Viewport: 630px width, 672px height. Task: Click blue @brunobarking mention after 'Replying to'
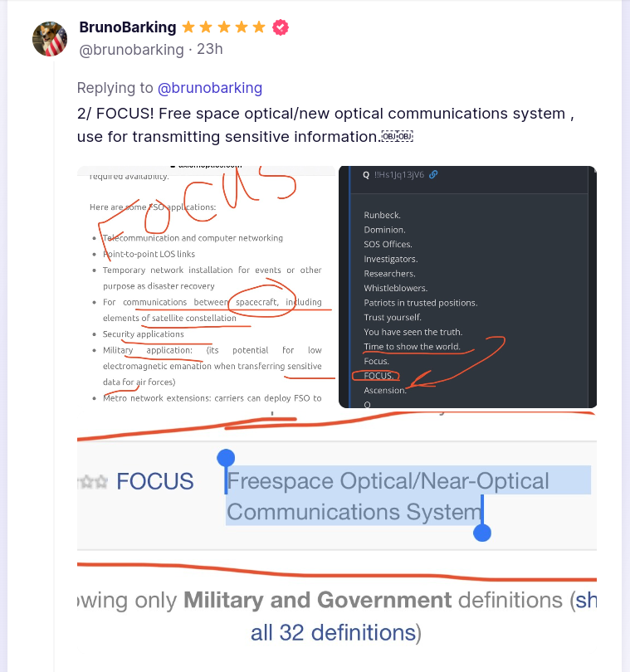[210, 88]
